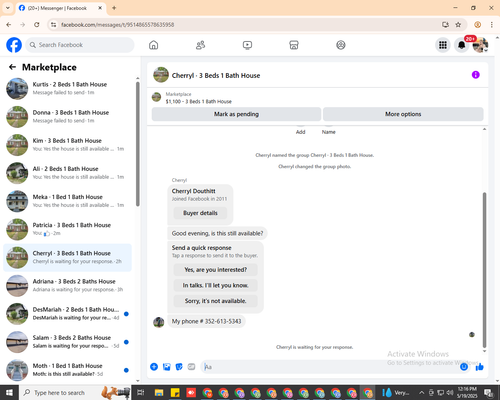Send quick reply 'Yes, are you interested?'

click(x=216, y=270)
